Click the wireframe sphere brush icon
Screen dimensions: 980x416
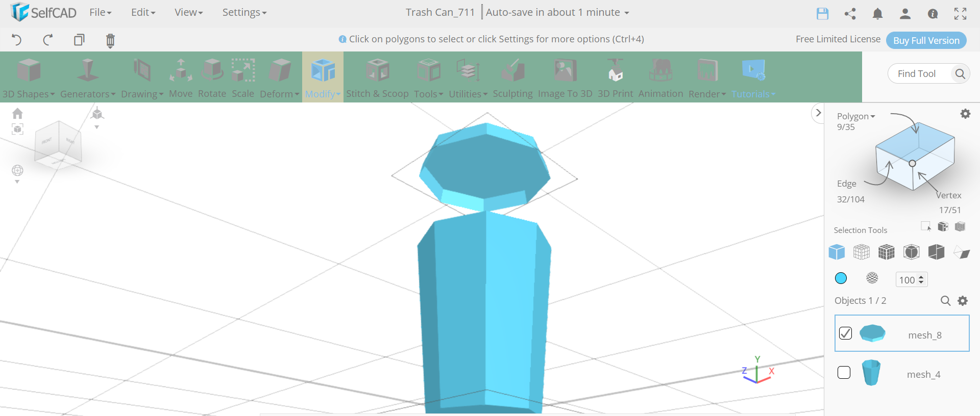point(872,278)
